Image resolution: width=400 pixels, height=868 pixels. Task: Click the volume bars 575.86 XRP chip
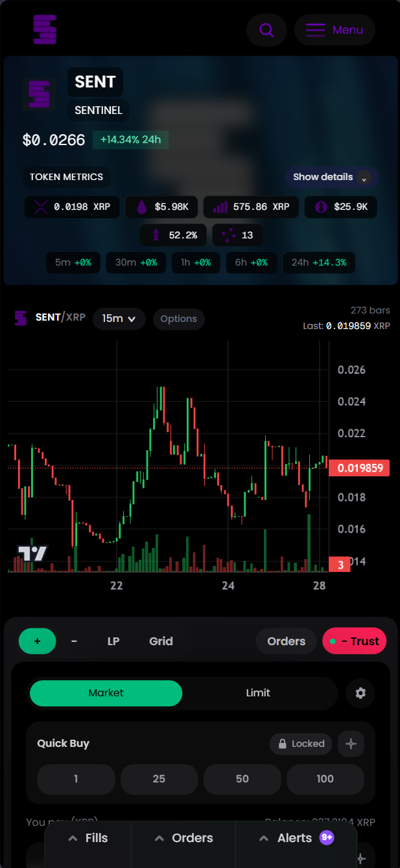pyautogui.click(x=250, y=207)
